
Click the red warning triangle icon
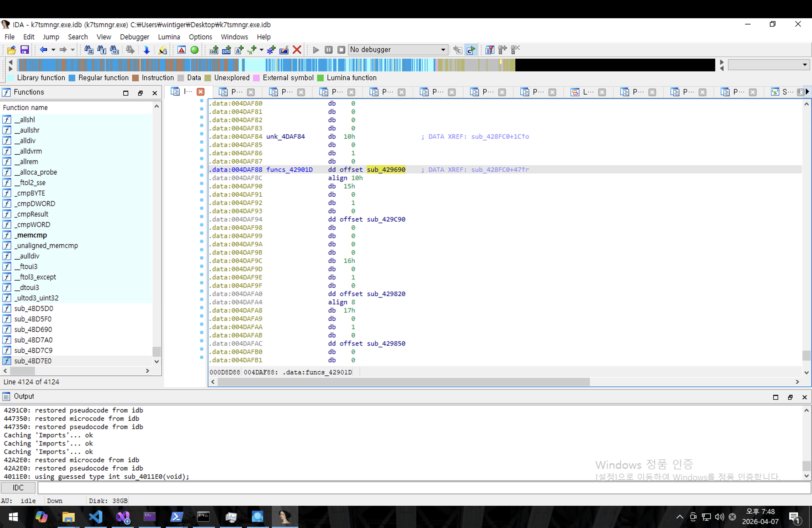point(181,50)
